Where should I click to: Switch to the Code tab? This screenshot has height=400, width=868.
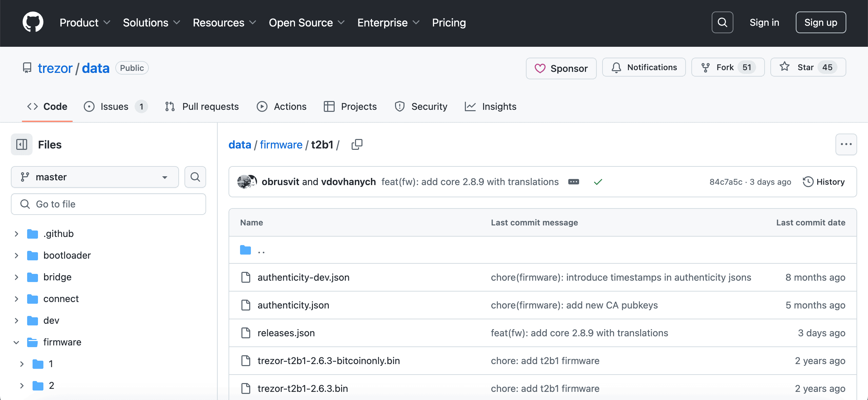pyautogui.click(x=47, y=106)
